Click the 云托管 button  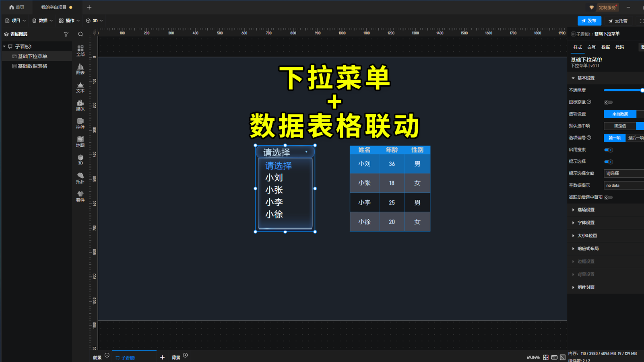point(619,21)
